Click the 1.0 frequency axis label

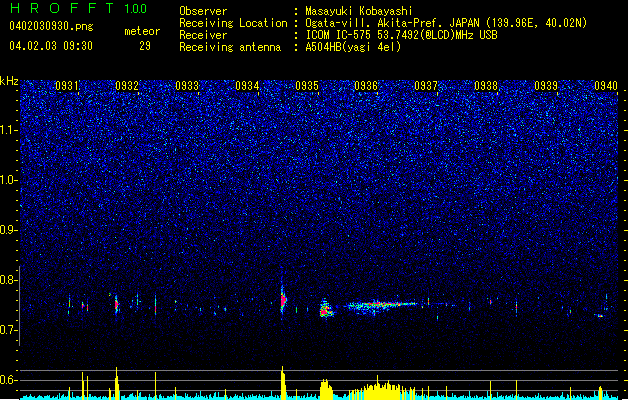[x=9, y=180]
